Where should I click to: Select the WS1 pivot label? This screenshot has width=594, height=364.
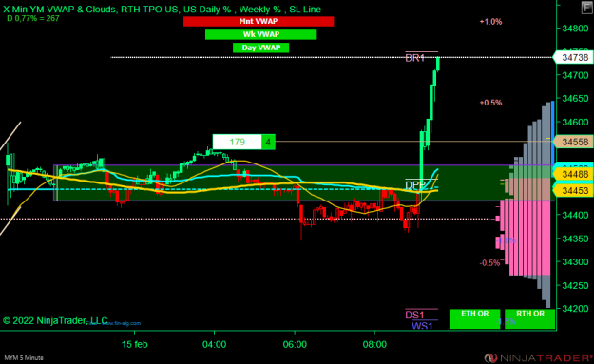click(422, 325)
